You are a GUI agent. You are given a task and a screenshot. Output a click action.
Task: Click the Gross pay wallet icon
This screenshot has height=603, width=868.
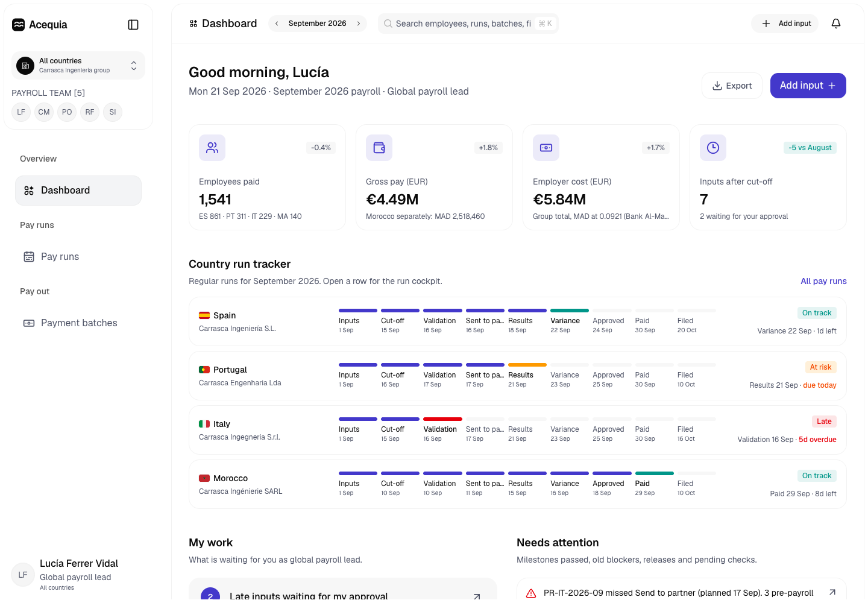[379, 148]
